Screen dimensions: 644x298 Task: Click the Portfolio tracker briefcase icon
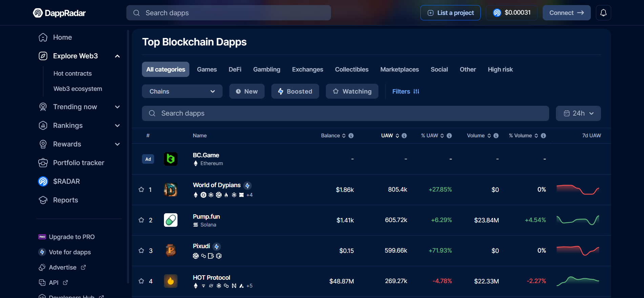43,163
